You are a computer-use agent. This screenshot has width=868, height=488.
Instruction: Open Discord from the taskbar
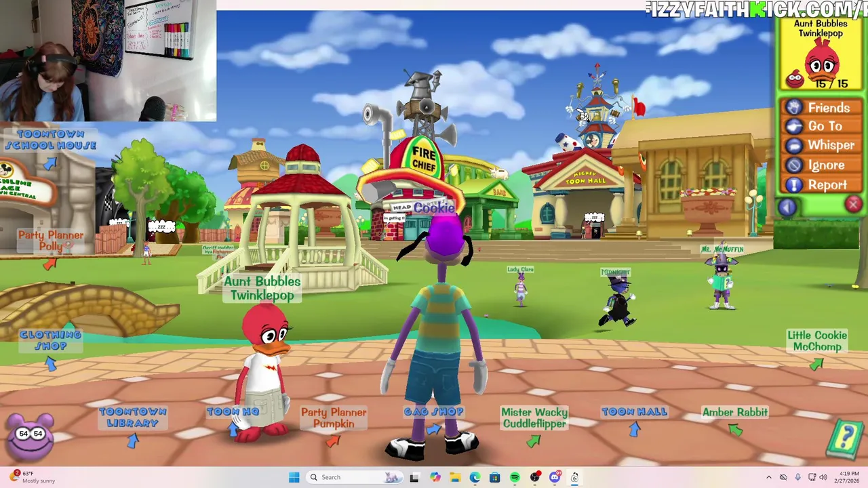(555, 477)
